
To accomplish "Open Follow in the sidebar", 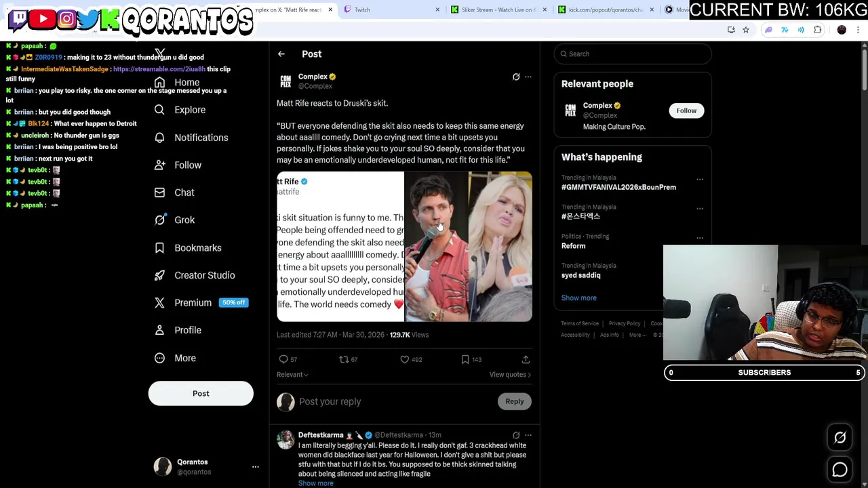I will point(178,165).
